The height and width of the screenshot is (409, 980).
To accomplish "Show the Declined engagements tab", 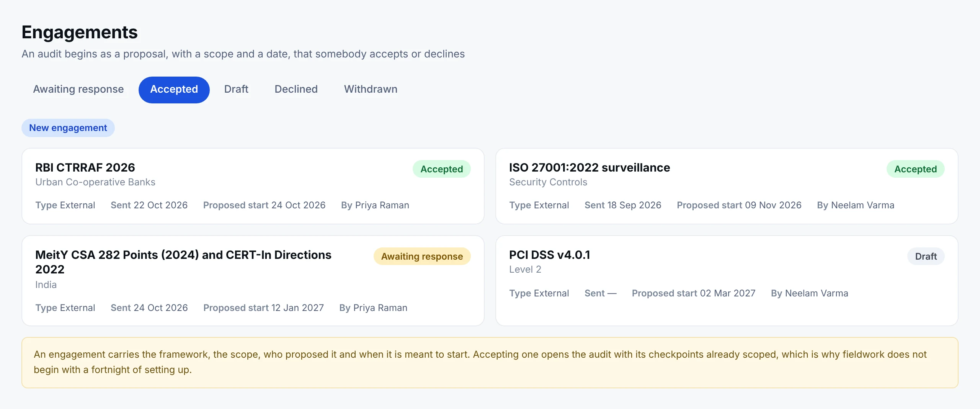I will click(296, 90).
